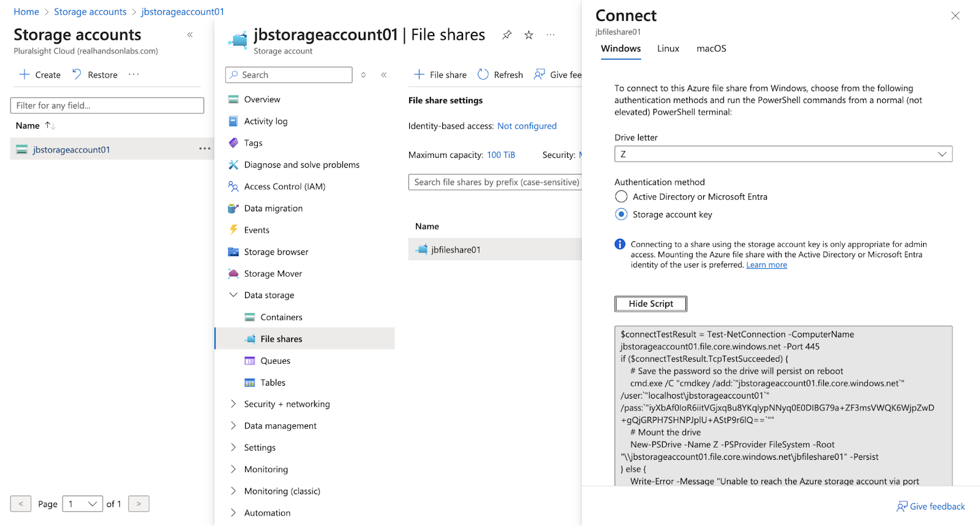Screen dimensions: 980x526
Task: Collapse the Storage accounts pane
Action: point(190,35)
